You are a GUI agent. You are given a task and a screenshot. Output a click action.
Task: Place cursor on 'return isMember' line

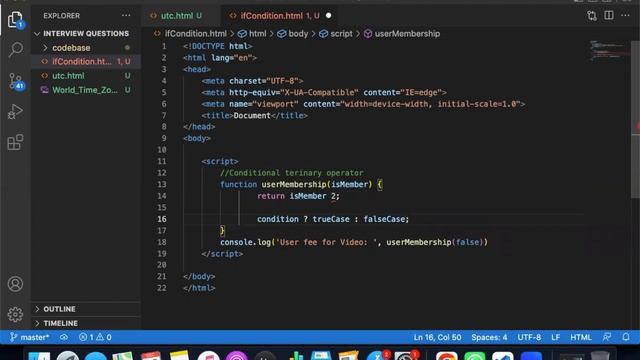[x=298, y=196]
